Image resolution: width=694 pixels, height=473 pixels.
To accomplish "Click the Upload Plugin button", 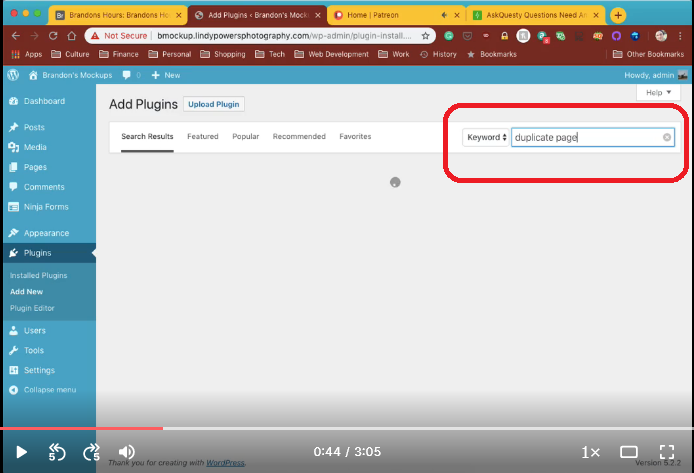I will click(x=214, y=104).
